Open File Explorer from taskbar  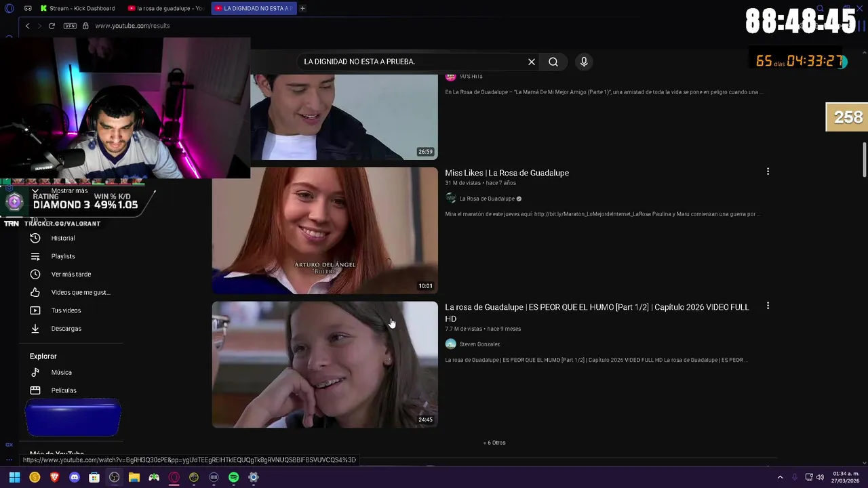tap(134, 477)
